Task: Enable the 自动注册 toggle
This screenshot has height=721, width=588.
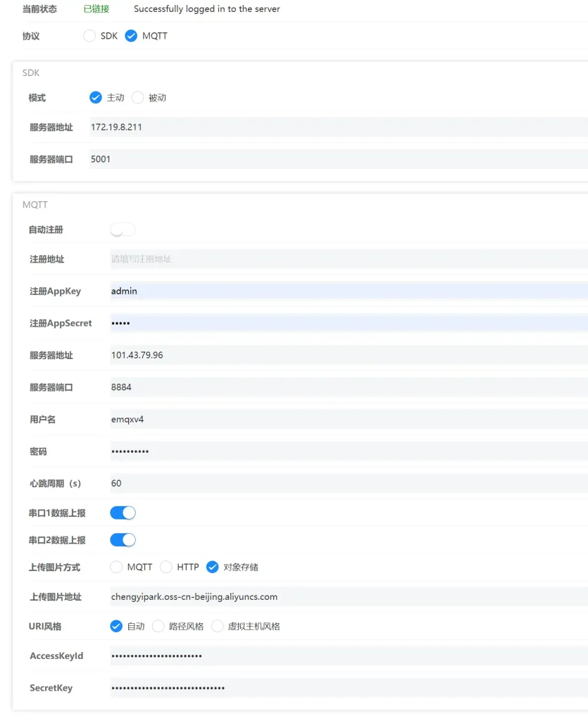Action: tap(121, 229)
